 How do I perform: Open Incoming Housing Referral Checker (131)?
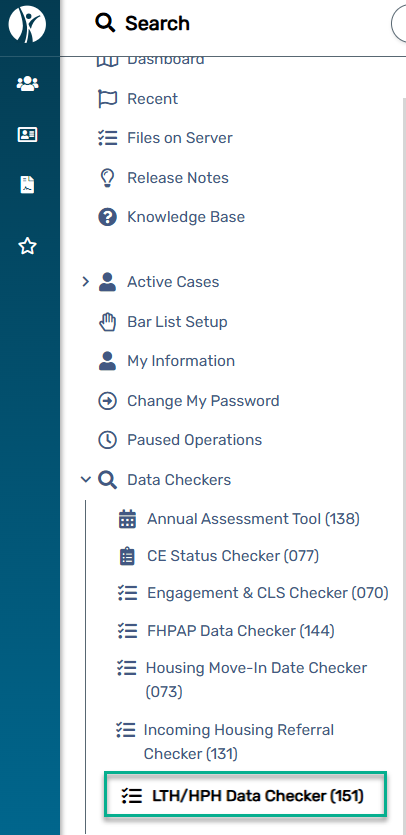coord(239,742)
